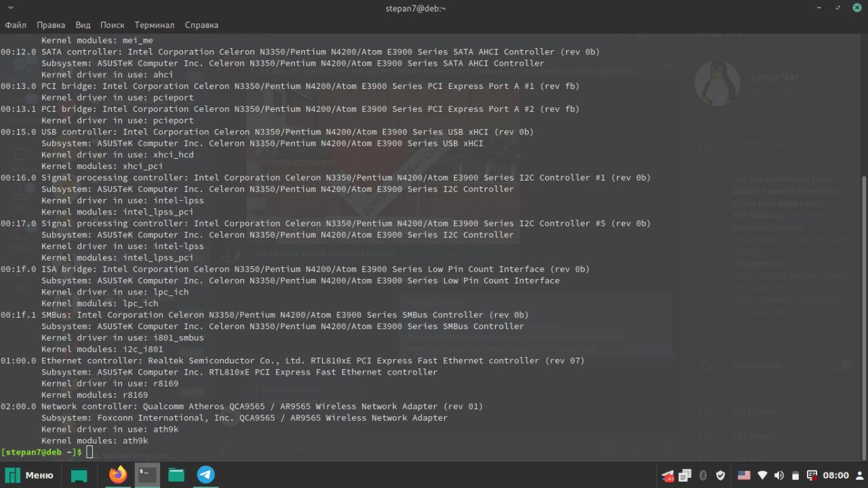This screenshot has width=868, height=488.
Task: Click 'Kernel driver in use: ath9k'
Action: tap(110, 429)
